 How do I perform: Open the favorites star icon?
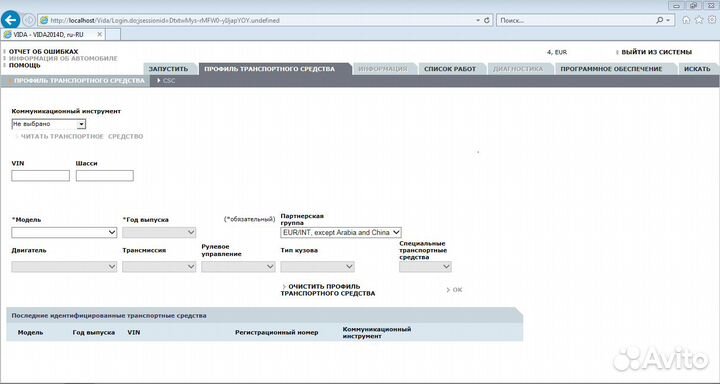coord(699,20)
